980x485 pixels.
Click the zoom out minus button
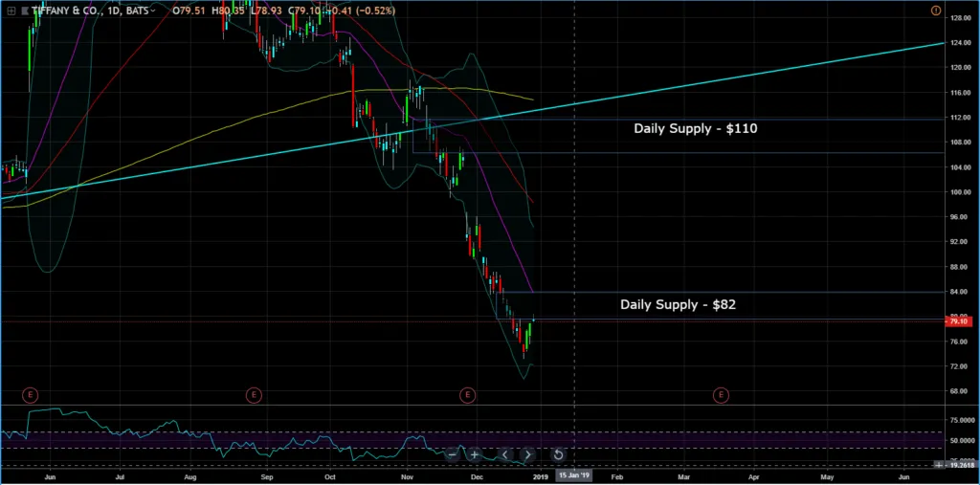452,454
